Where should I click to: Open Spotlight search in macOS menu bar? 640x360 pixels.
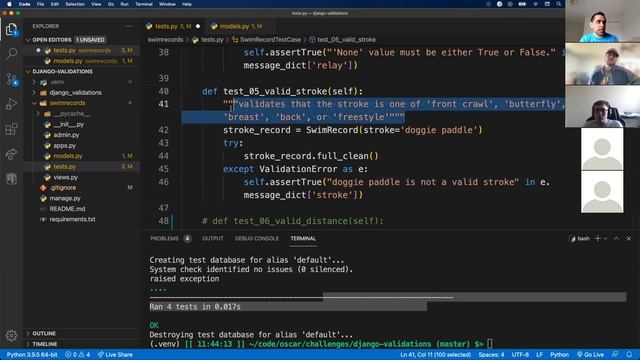tap(558, 4)
